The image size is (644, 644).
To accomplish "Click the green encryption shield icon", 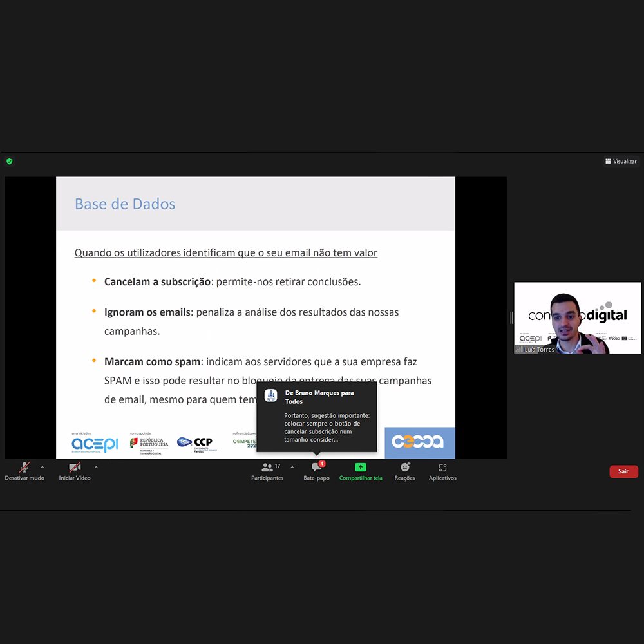I will coord(9,161).
